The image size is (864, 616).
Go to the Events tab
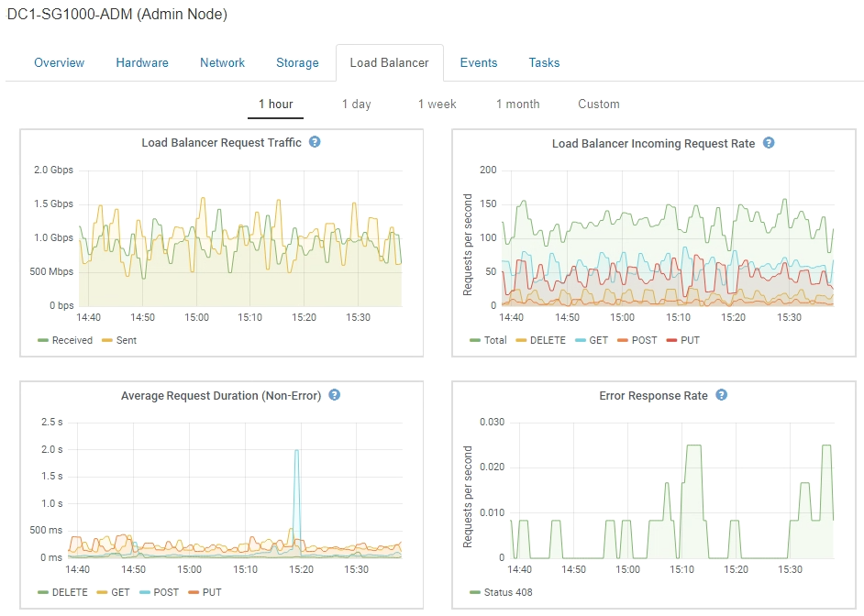pyautogui.click(x=479, y=63)
